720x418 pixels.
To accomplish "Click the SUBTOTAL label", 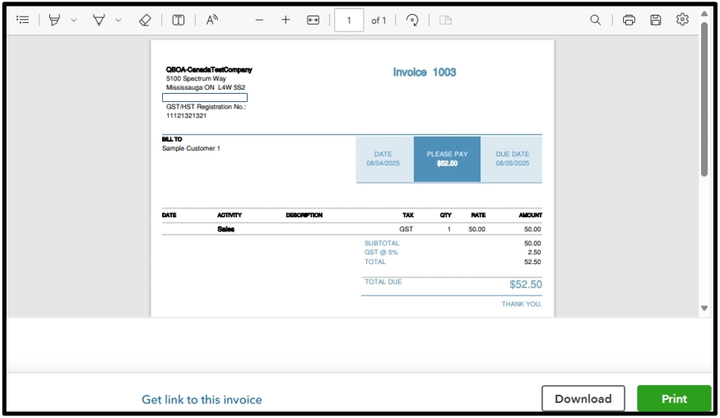I will [382, 243].
